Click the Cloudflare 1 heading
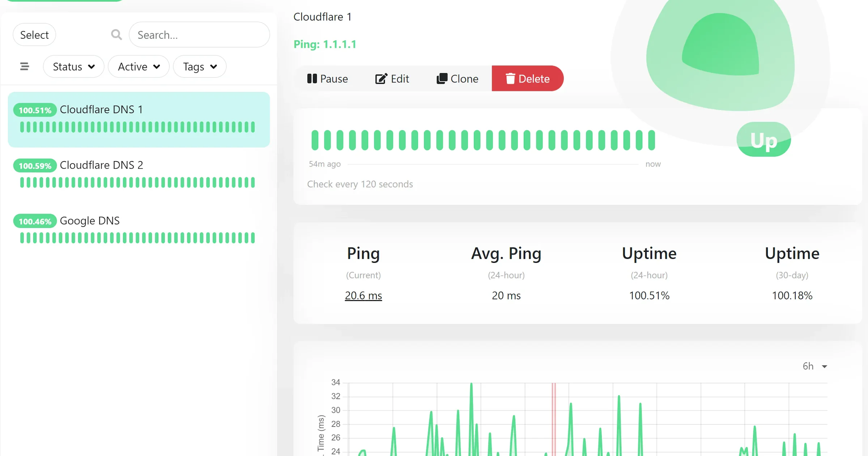Screen dimensions: 868x456 [x=322, y=17]
